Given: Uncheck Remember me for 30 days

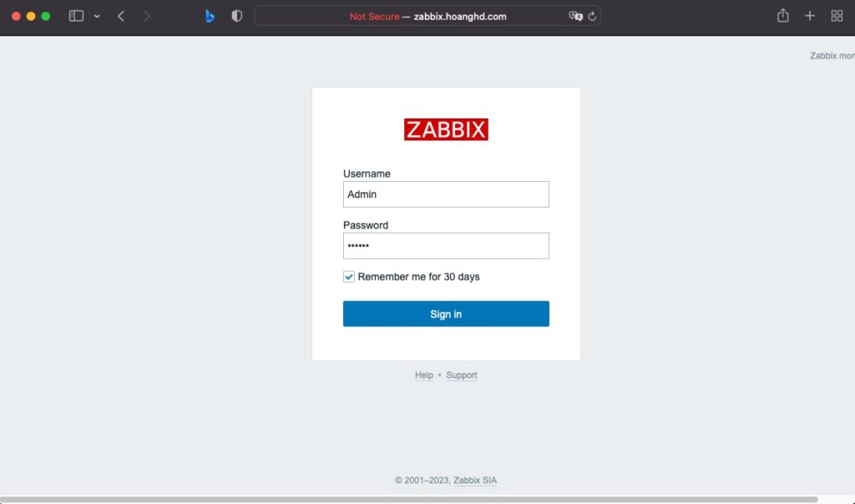Looking at the screenshot, I should coord(349,277).
